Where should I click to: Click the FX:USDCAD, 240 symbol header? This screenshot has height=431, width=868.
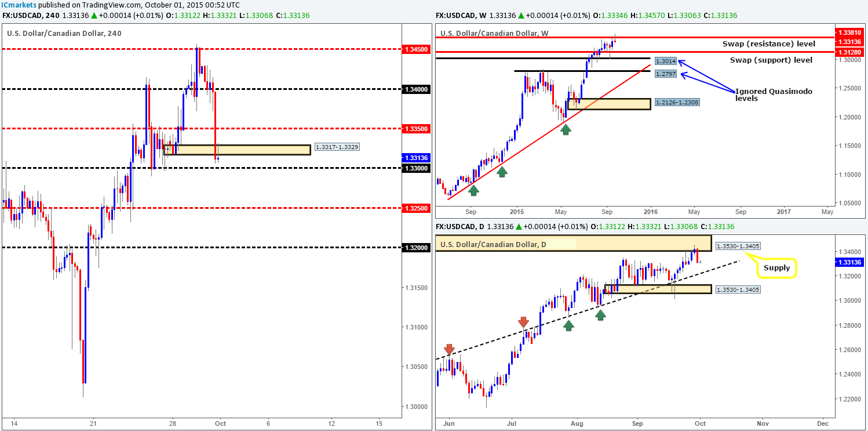click(32, 15)
